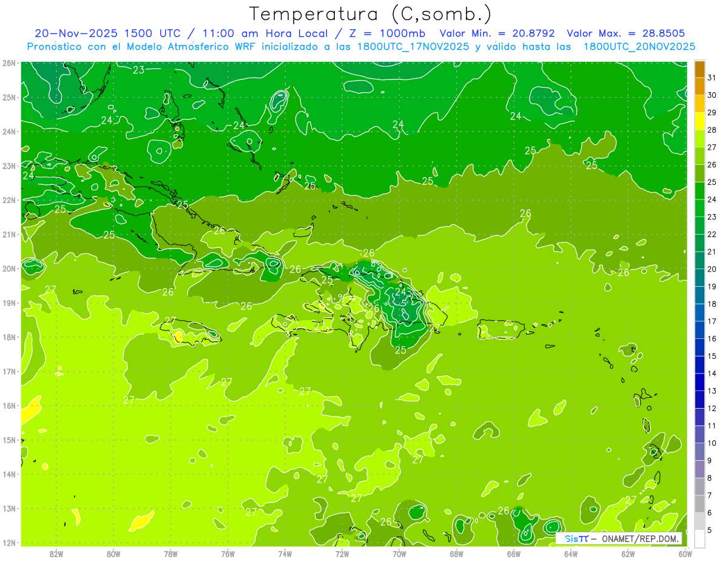Click the 68W longitude axis label
This screenshot has height=562, width=728.
[x=456, y=554]
